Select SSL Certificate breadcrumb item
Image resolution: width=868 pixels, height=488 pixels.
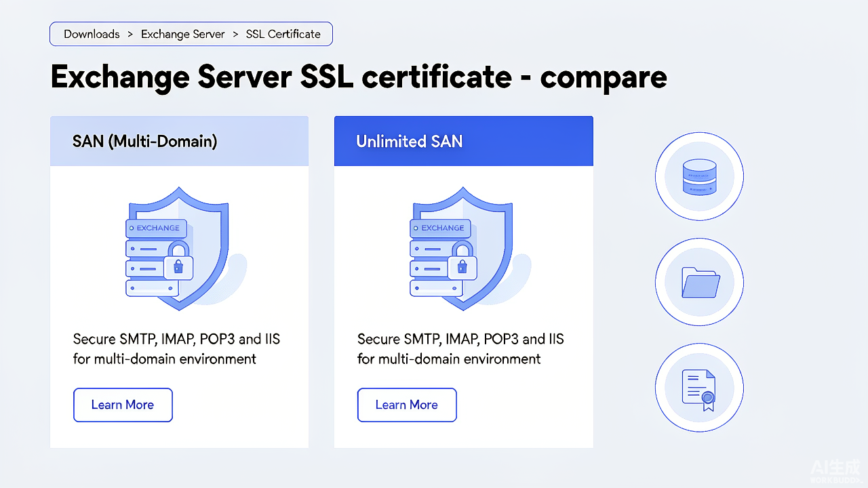tap(283, 34)
